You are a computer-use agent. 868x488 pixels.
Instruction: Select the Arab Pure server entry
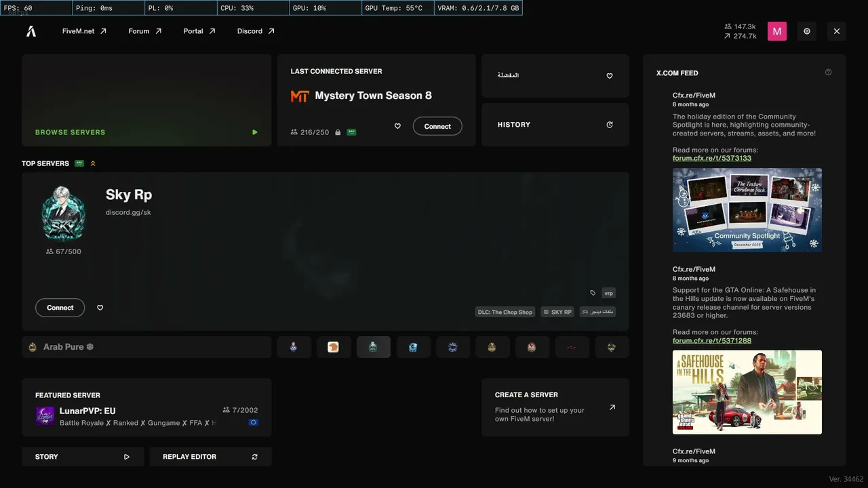[x=146, y=347]
